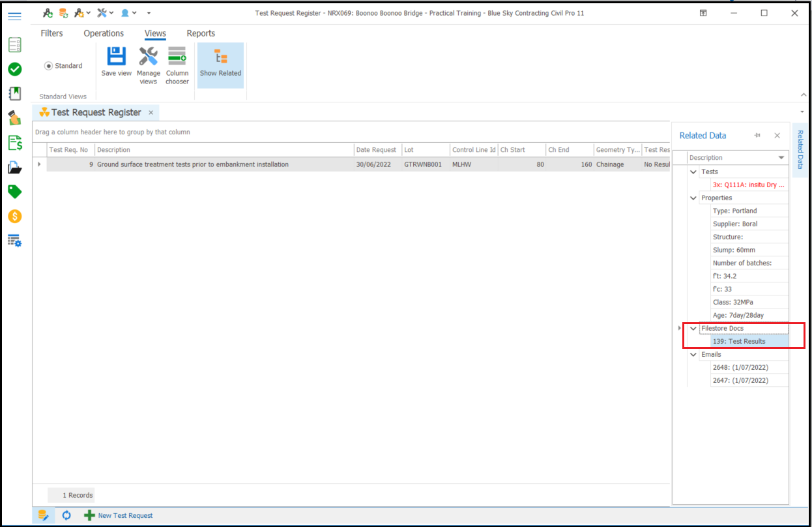Open the Reports ribbon tab
The image size is (812, 527).
coord(201,33)
